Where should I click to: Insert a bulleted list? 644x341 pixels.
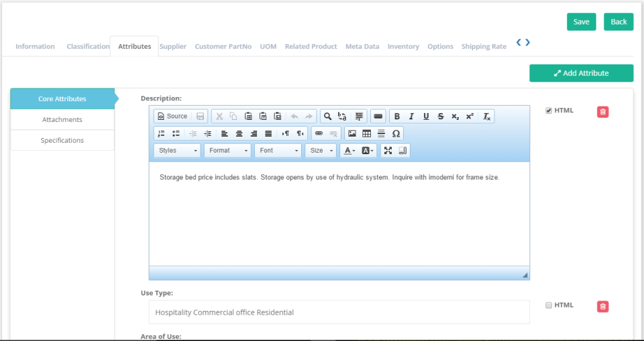[176, 133]
